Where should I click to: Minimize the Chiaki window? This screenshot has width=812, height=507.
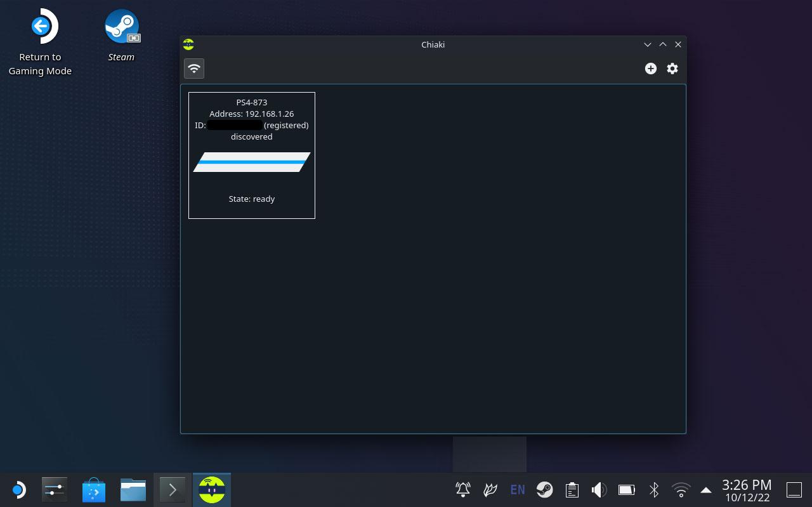tap(648, 44)
